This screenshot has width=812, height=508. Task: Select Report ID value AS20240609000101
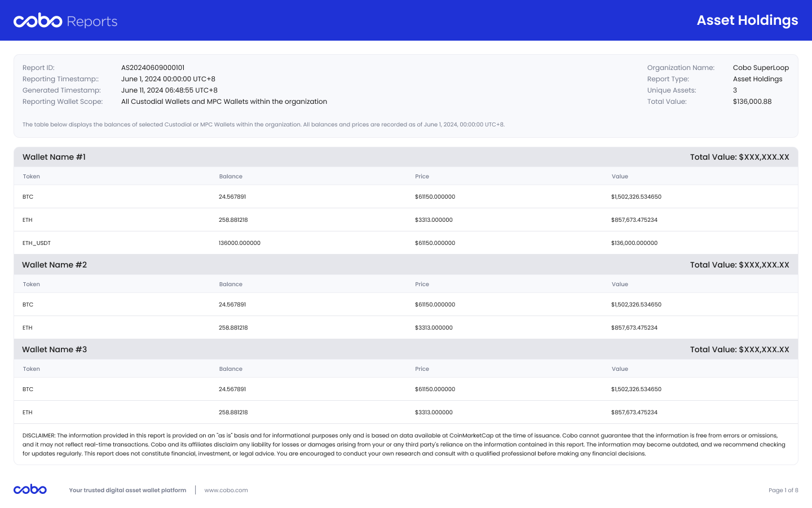(153, 68)
